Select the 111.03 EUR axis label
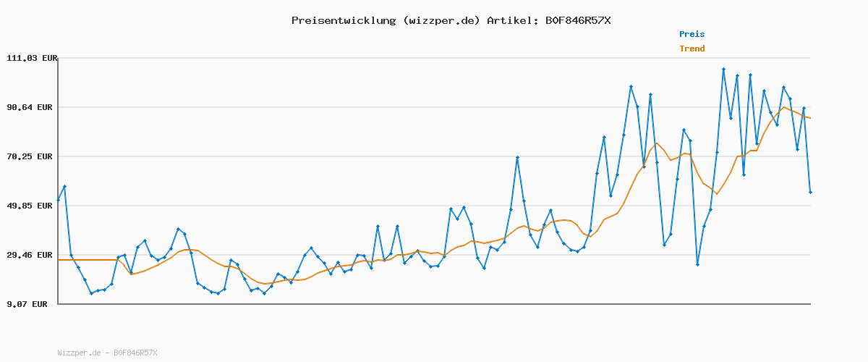Viewport: 868px width, 362px height. (32, 58)
